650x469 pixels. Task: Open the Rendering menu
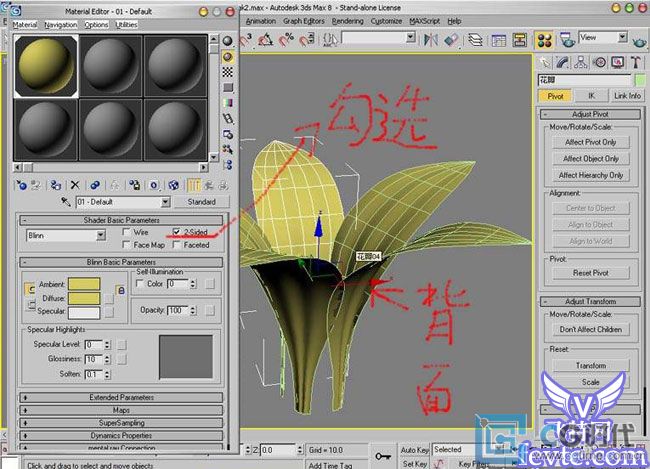pyautogui.click(x=347, y=21)
